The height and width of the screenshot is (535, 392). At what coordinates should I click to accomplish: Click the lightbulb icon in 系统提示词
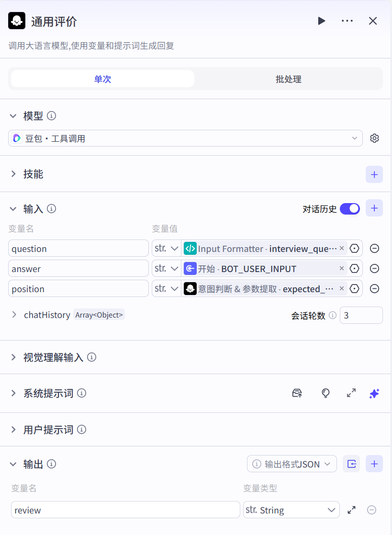click(x=325, y=393)
